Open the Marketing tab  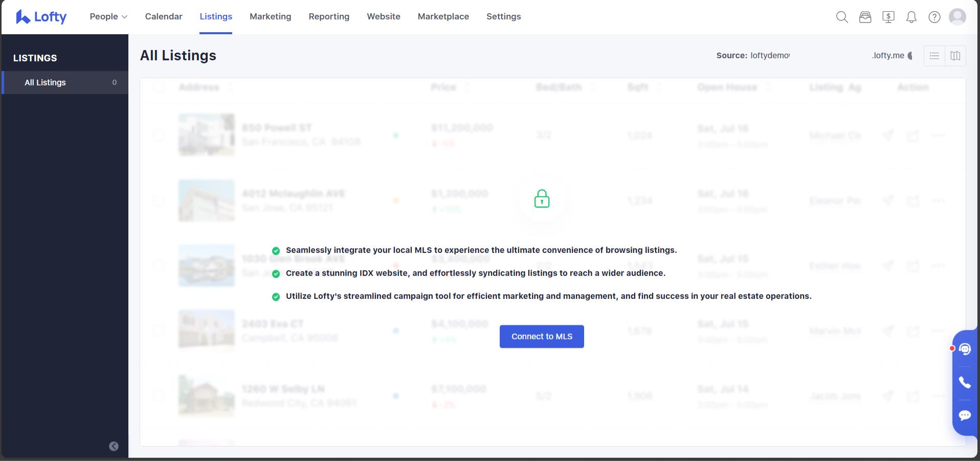(x=270, y=16)
